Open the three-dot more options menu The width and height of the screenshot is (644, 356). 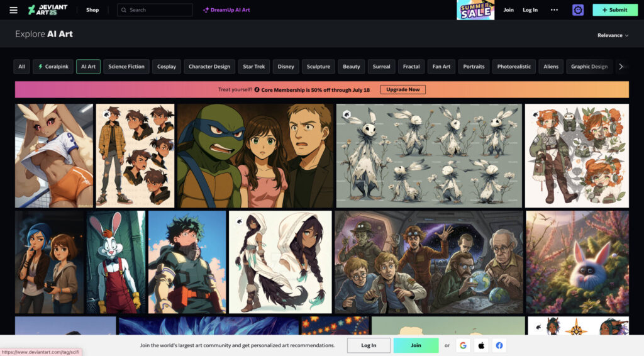554,10
